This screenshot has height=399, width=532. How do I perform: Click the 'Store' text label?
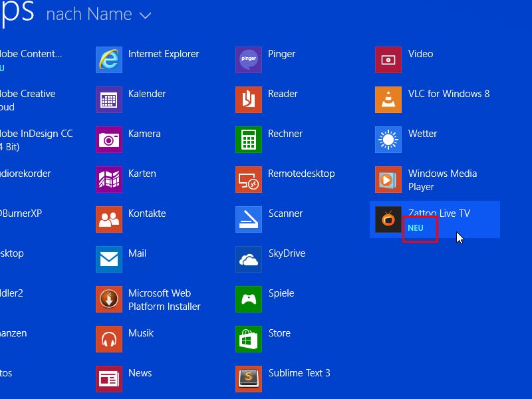tap(279, 333)
